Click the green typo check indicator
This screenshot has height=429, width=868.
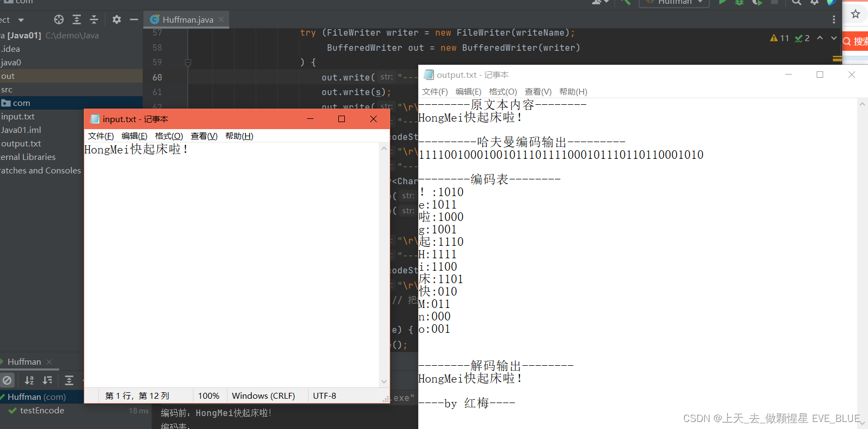pos(802,38)
